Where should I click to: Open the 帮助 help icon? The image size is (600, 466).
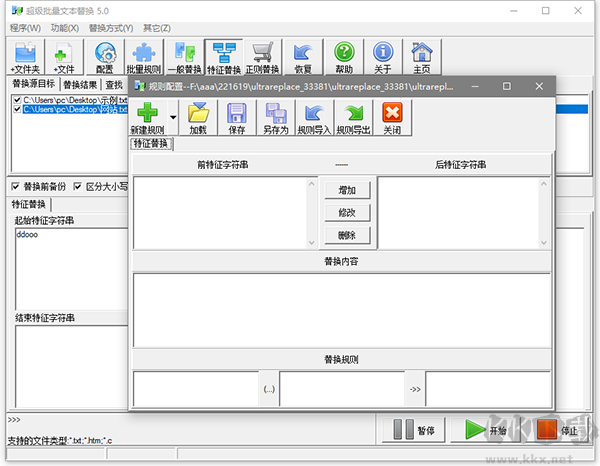pyautogui.click(x=344, y=53)
